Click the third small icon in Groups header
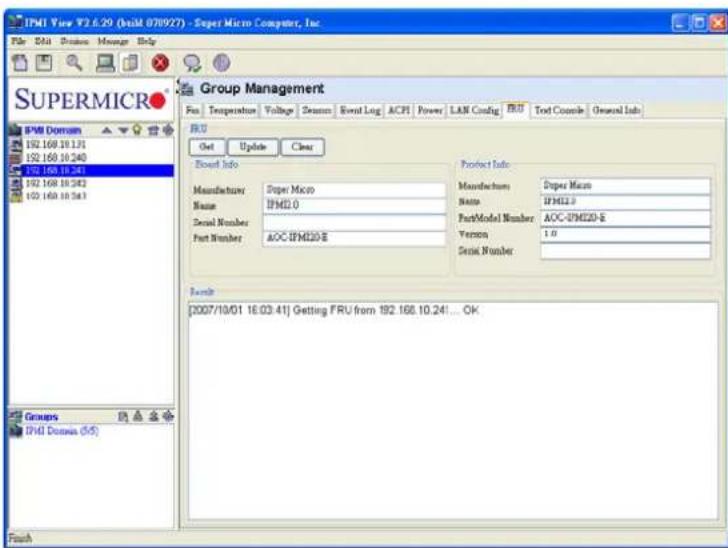The image size is (728, 548). tap(154, 416)
